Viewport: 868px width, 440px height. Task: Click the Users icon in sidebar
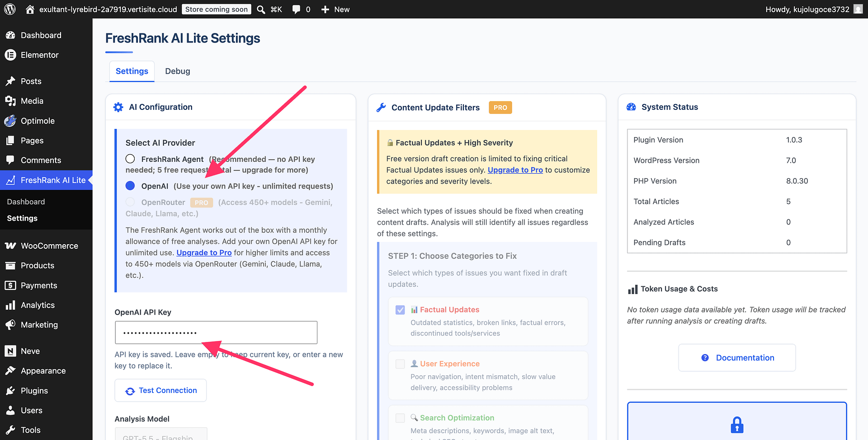click(10, 410)
